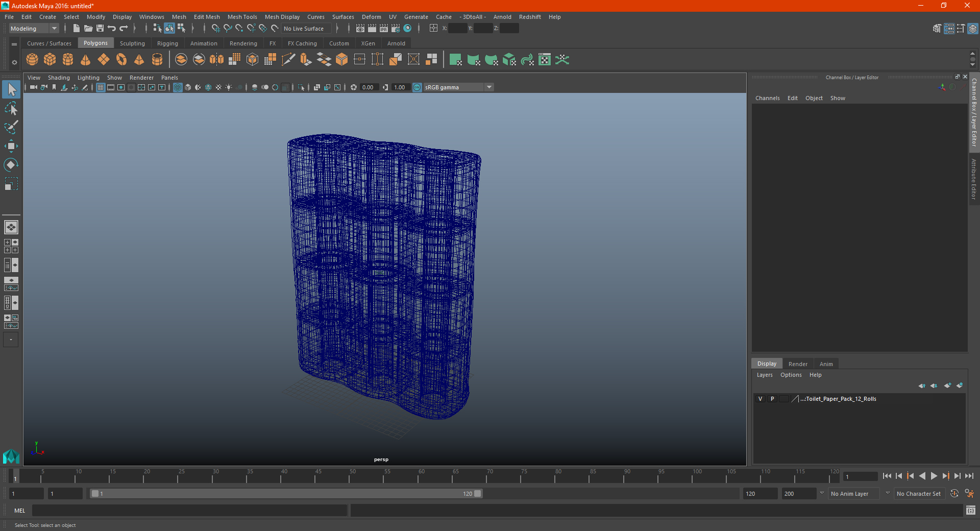This screenshot has height=531, width=980.
Task: Switch to the Render layer tab
Action: tap(798, 364)
